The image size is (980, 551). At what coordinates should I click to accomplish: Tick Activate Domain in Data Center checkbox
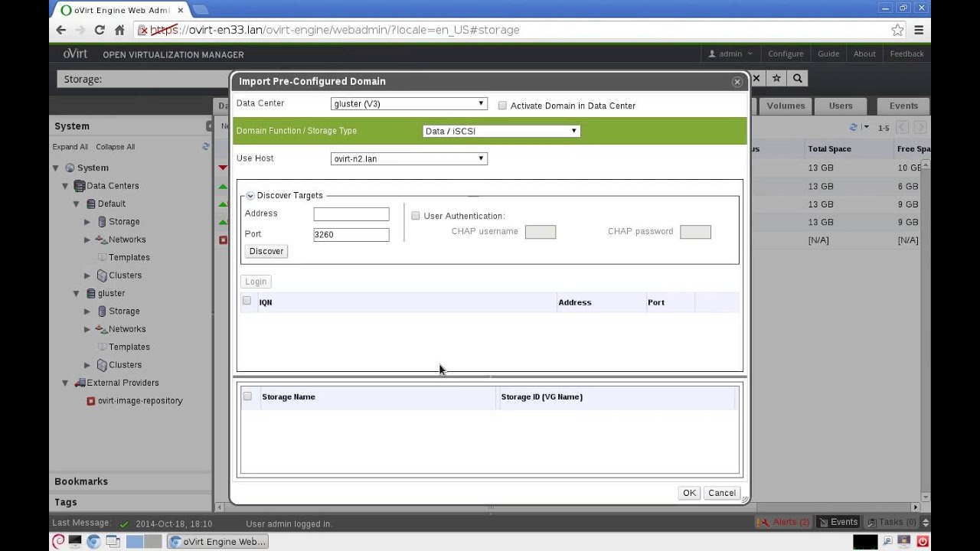[502, 106]
